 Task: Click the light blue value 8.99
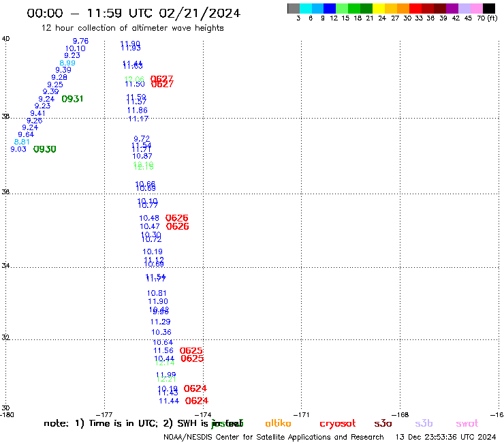tap(67, 63)
